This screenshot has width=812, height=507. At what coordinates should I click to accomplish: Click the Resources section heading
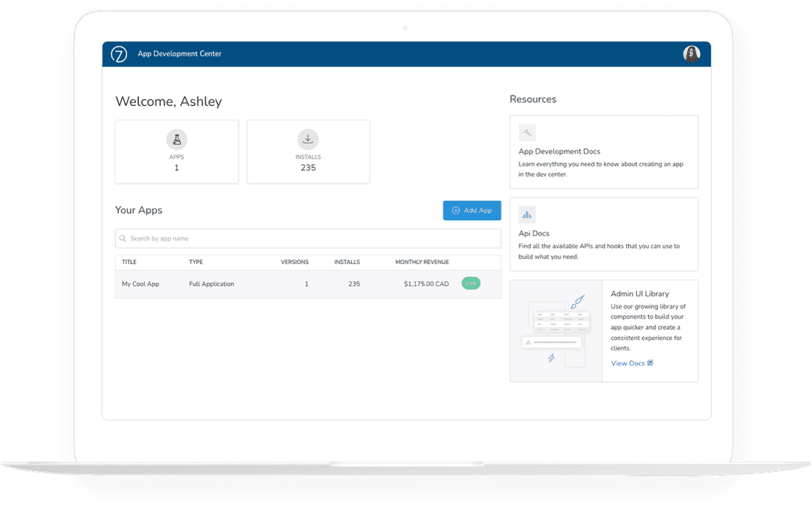(532, 99)
